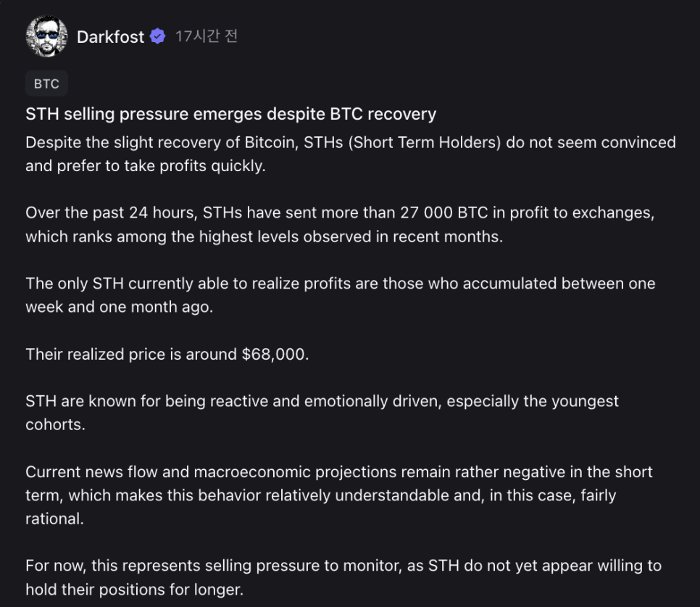Image resolution: width=700 pixels, height=607 pixels.
Task: Click the '$68,000' realized price value
Action: point(272,354)
